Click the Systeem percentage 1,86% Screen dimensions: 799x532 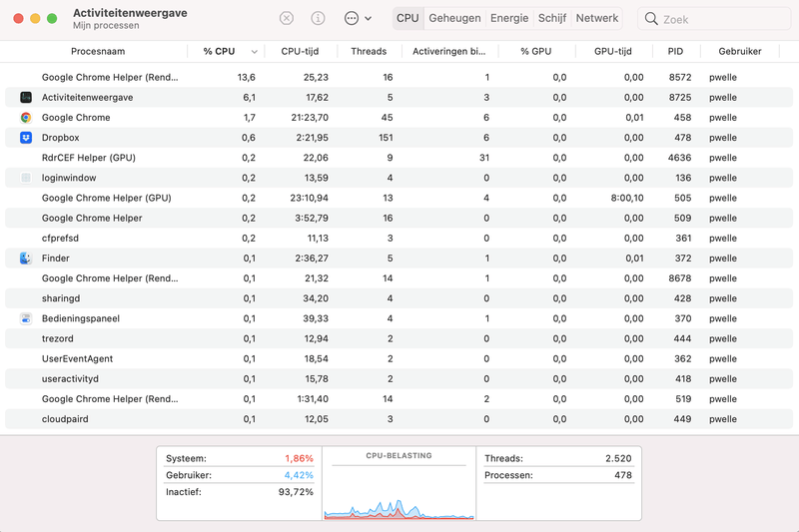point(299,459)
